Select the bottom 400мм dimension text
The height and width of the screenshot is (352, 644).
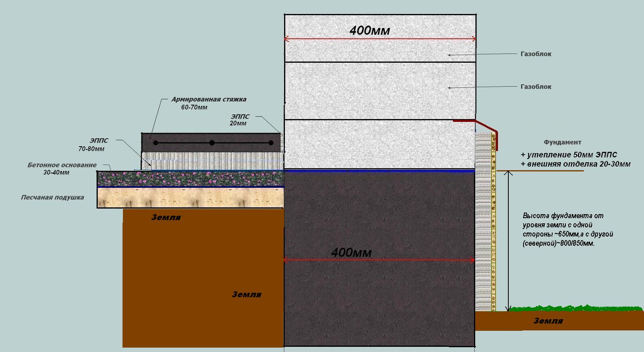[x=351, y=253]
